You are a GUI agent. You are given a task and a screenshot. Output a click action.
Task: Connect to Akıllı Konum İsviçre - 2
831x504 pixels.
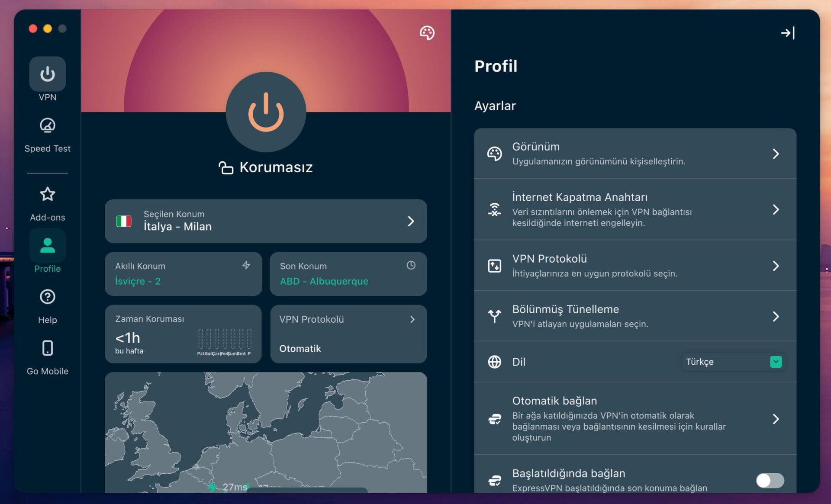[x=183, y=274]
